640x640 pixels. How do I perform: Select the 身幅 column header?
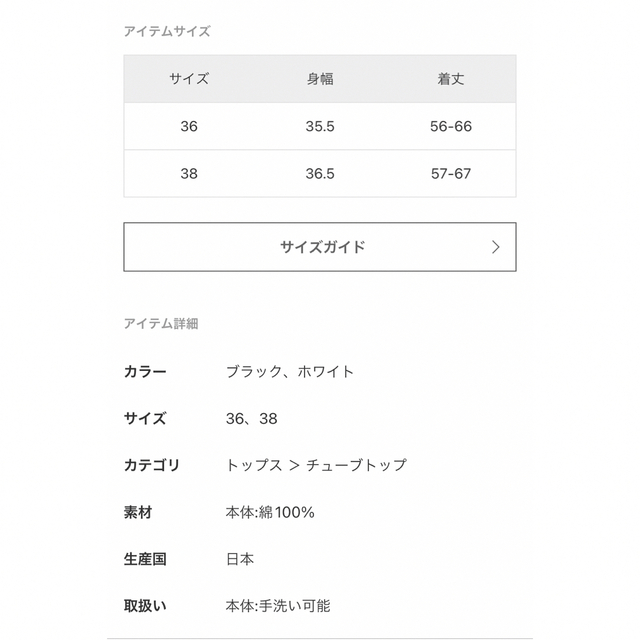320,79
